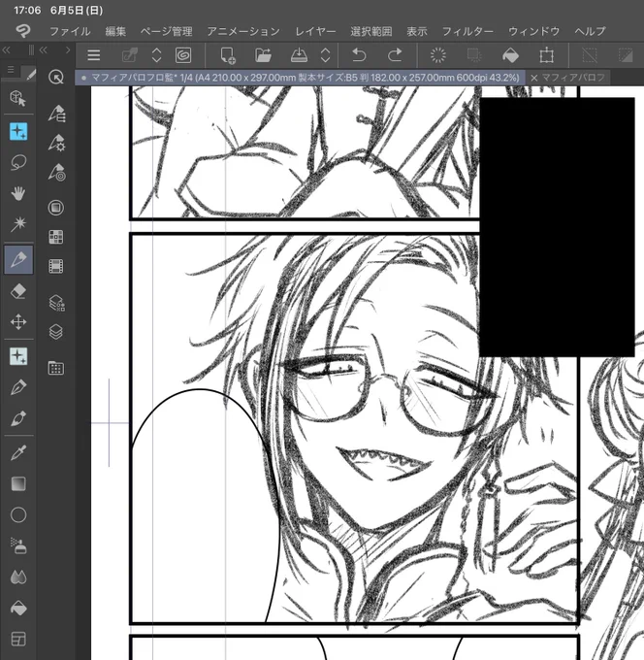The width and height of the screenshot is (644, 660).
Task: Open the Quick Access palette icon
Action: (x=56, y=77)
